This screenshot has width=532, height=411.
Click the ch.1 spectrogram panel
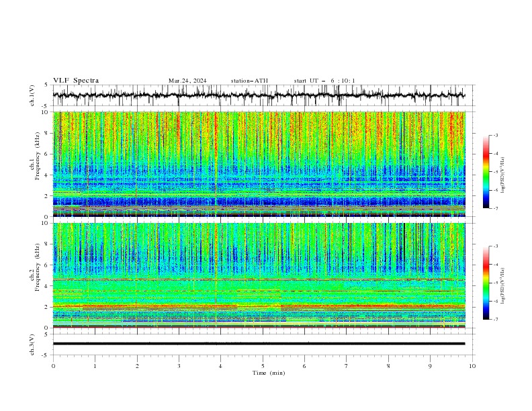click(x=259, y=164)
